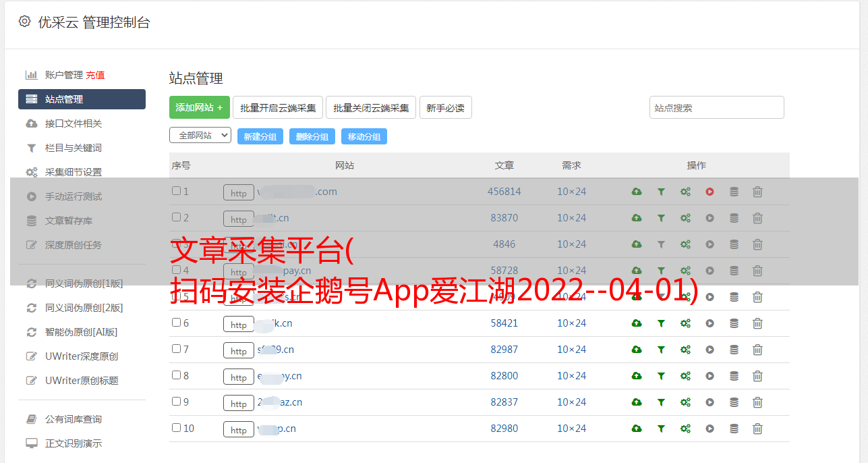Open 智能伪原创[AI版] in the sidebar
The height and width of the screenshot is (463, 868).
[82, 332]
